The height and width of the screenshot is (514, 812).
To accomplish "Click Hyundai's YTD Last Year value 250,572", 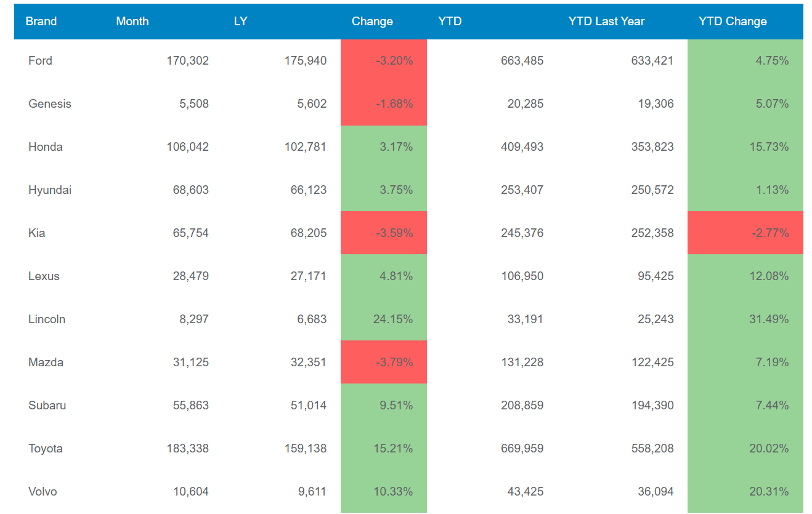I will point(652,190).
